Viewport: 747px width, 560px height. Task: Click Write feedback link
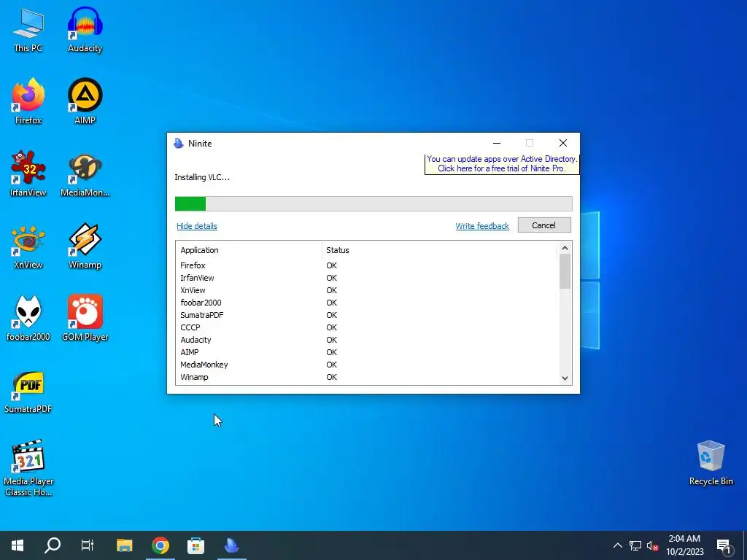coord(482,226)
